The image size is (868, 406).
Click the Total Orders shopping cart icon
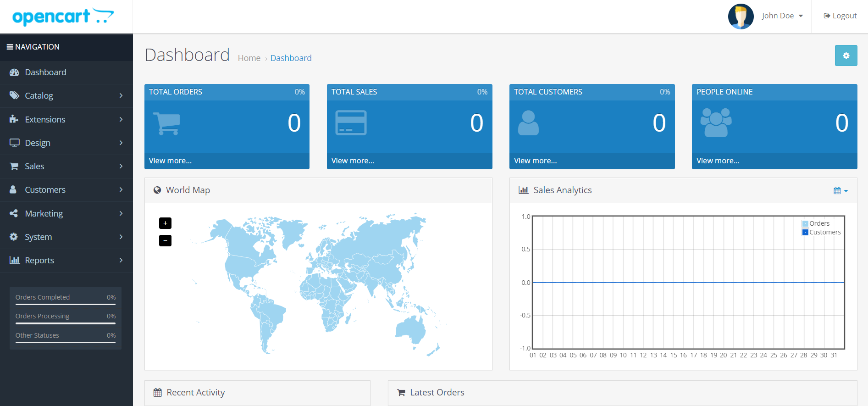click(166, 123)
